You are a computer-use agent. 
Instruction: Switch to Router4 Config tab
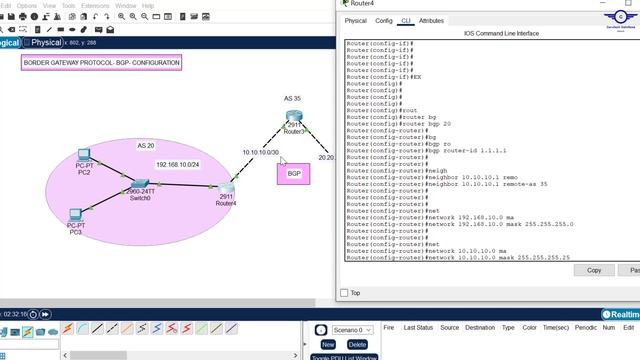[x=384, y=21]
